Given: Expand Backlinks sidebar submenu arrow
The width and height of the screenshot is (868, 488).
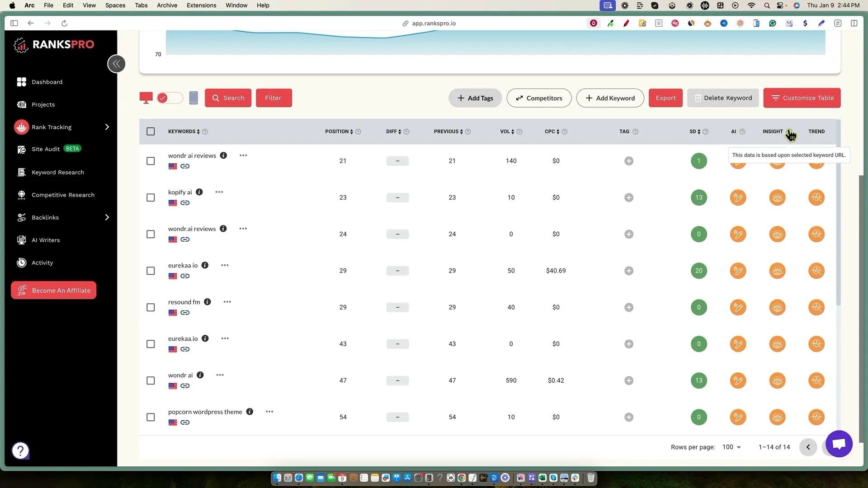Looking at the screenshot, I should tap(107, 217).
